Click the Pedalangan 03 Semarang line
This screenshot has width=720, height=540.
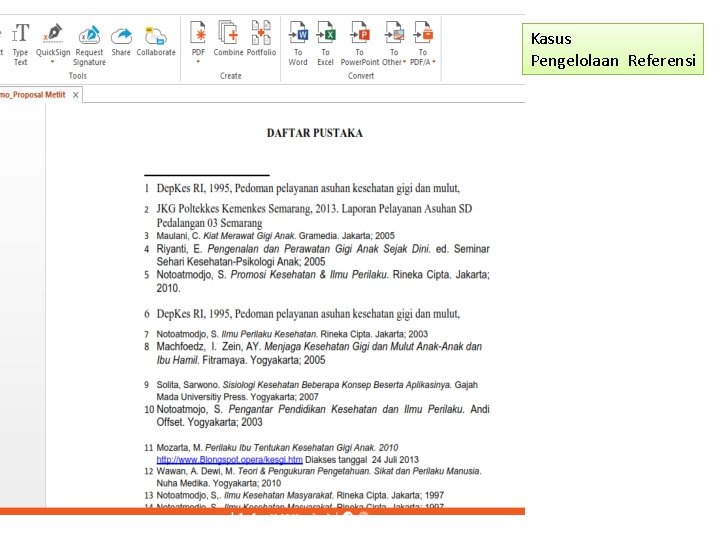[209, 223]
